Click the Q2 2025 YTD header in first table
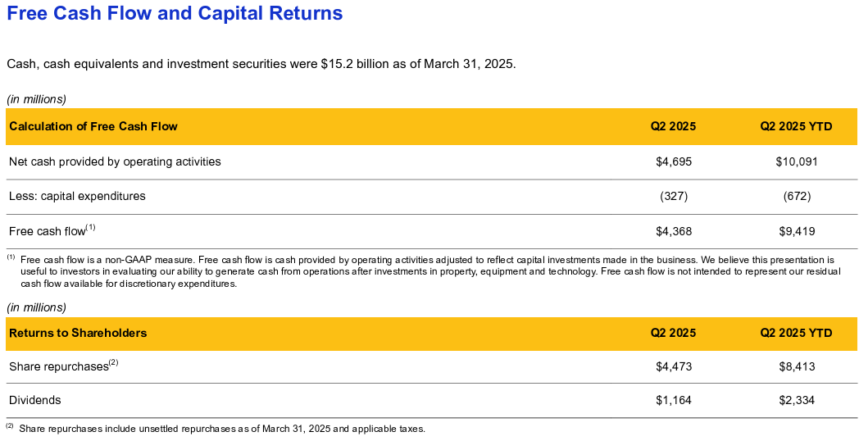Image resolution: width=868 pixels, height=441 pixels. tap(796, 126)
